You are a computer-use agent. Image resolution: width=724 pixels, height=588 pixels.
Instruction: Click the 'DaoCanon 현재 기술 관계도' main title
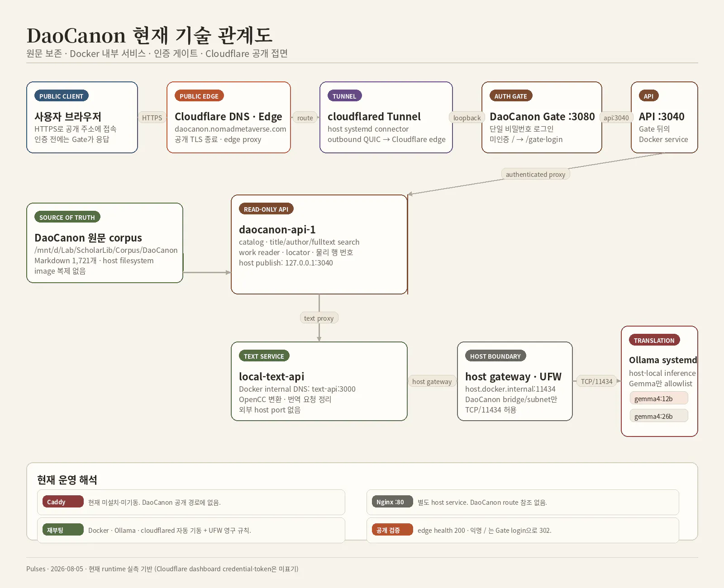(x=149, y=35)
